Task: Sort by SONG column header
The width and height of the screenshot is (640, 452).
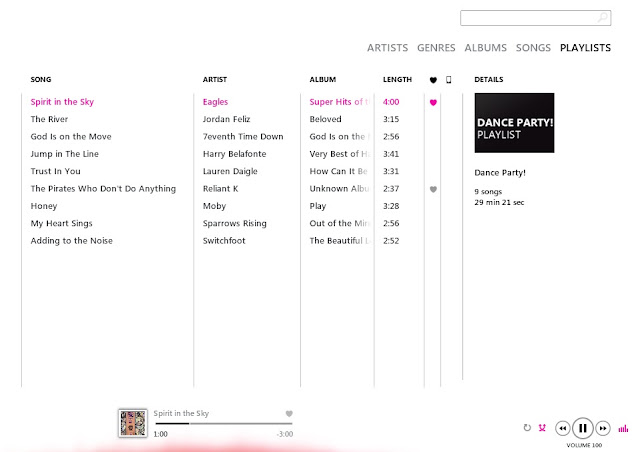Action: pos(41,79)
